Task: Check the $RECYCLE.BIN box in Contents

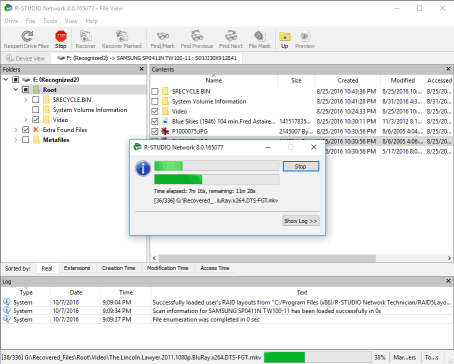Action: [x=155, y=91]
